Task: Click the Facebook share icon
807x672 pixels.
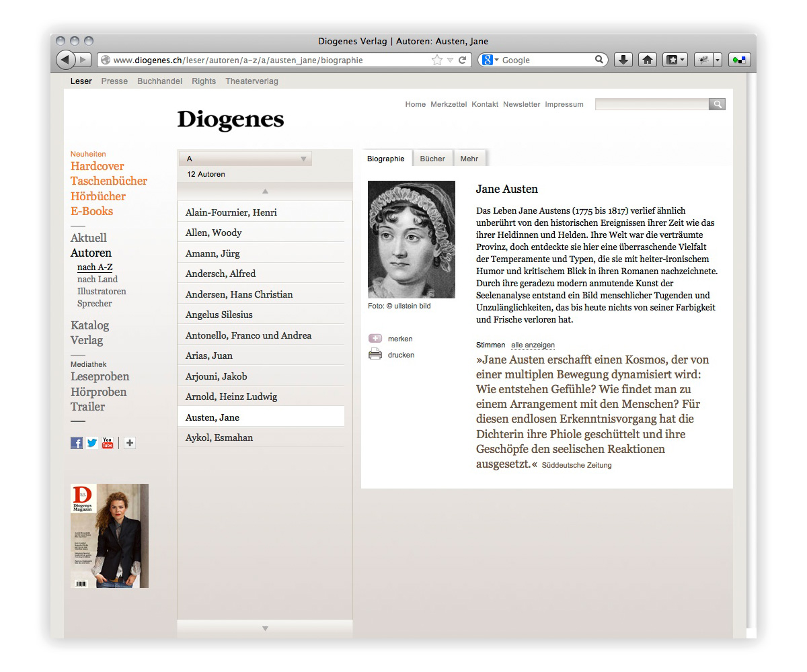Action: point(77,443)
